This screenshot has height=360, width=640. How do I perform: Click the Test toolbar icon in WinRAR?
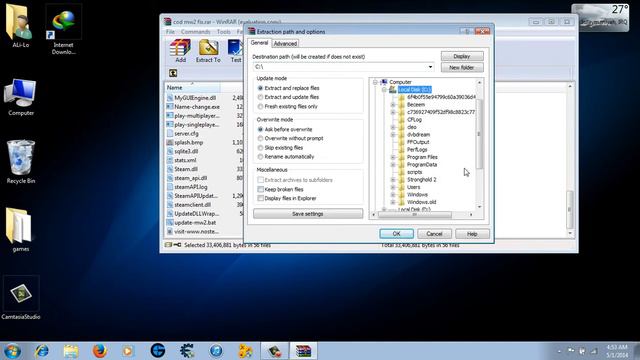236,51
